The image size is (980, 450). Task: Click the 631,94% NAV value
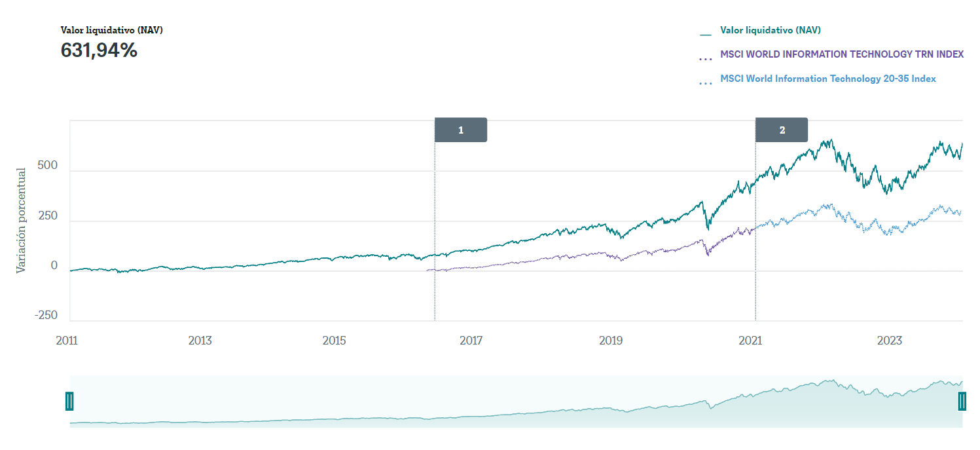(99, 50)
